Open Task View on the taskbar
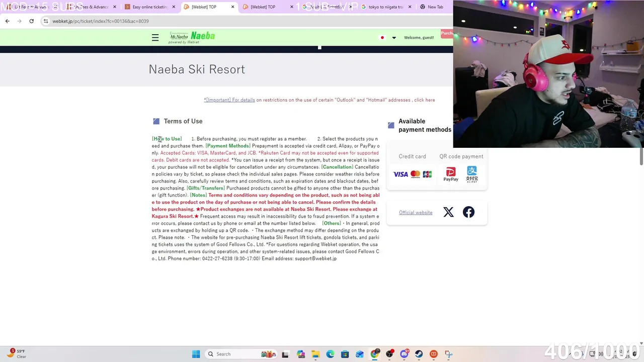 tap(285, 354)
